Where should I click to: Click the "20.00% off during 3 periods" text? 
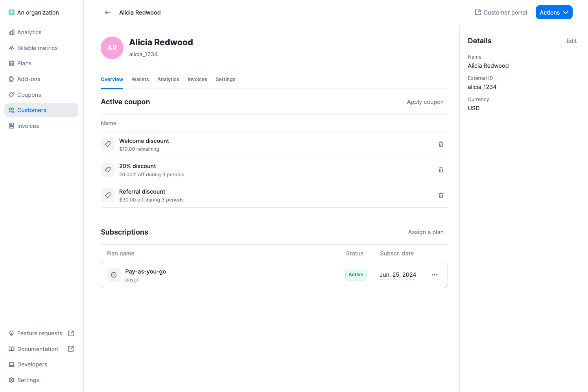pyautogui.click(x=152, y=175)
